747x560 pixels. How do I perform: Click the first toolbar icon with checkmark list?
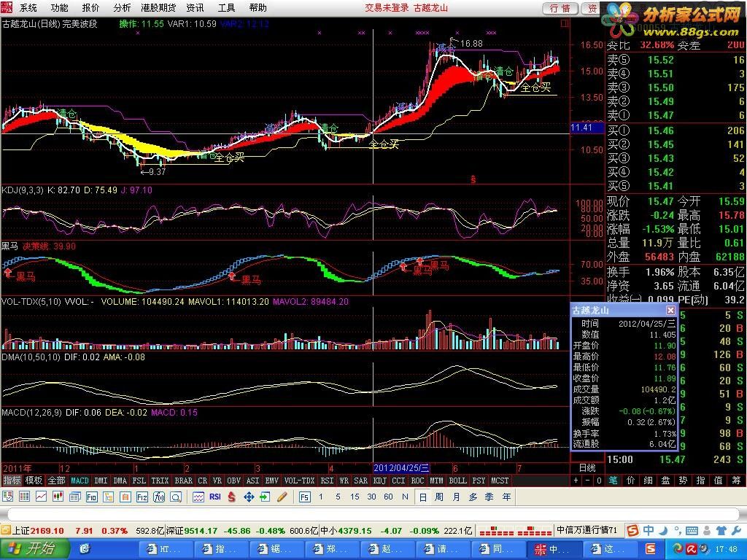7,497
